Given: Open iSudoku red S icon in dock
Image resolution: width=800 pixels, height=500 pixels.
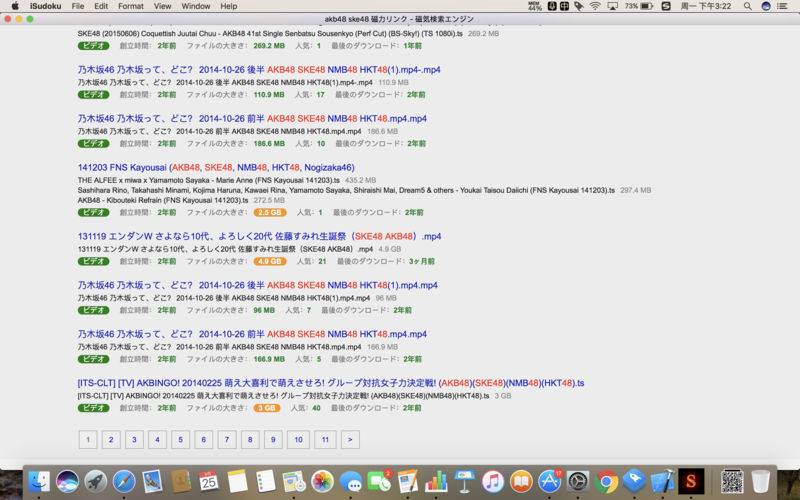Looking at the screenshot, I should pyautogui.click(x=691, y=481).
